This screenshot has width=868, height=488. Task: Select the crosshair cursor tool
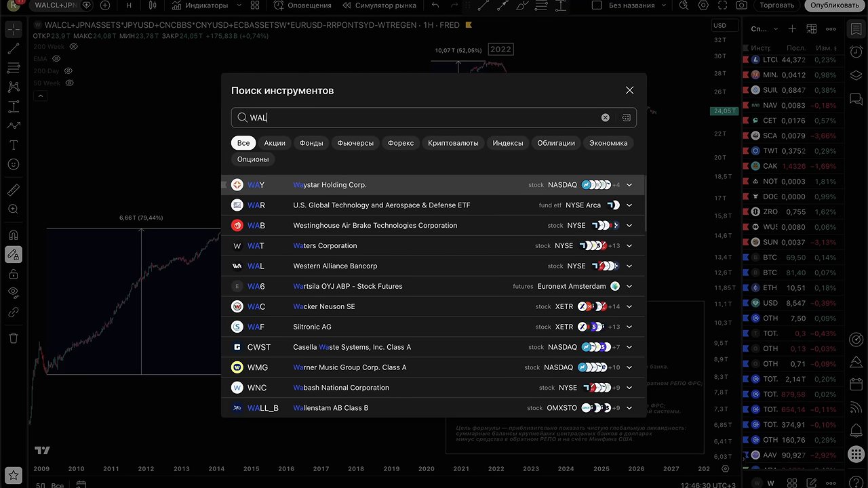click(x=14, y=30)
